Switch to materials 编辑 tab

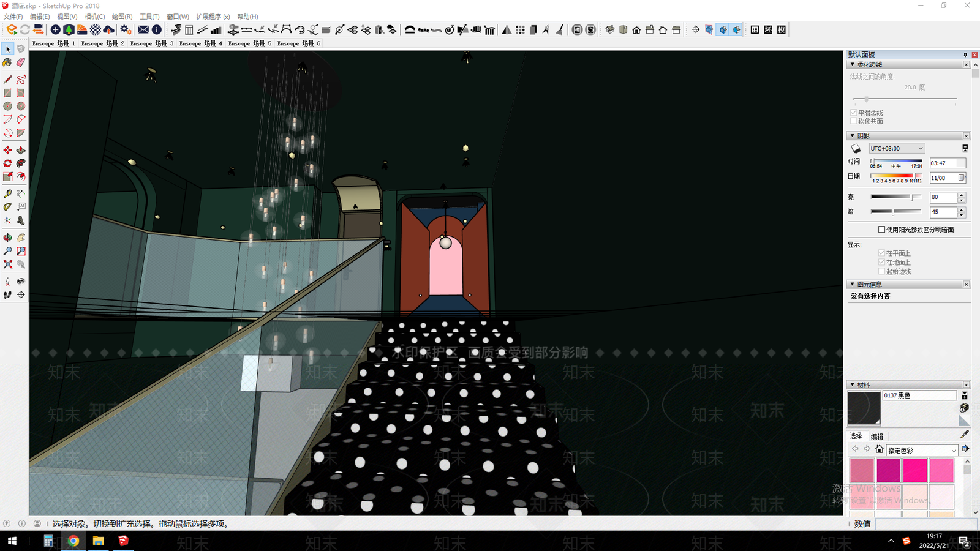(x=877, y=437)
